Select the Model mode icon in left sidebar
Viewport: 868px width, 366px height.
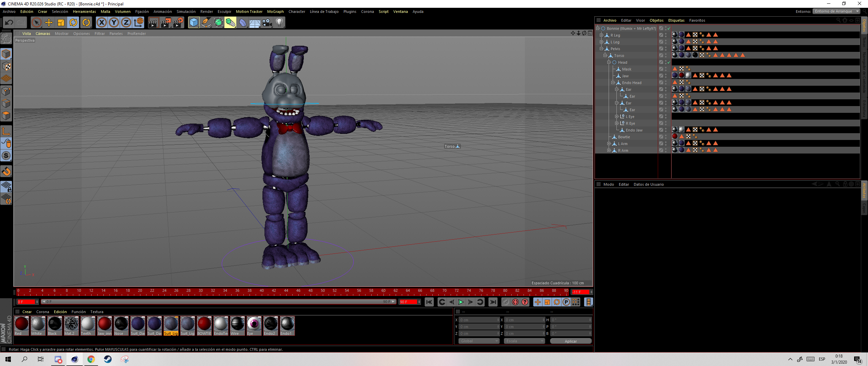tap(6, 54)
